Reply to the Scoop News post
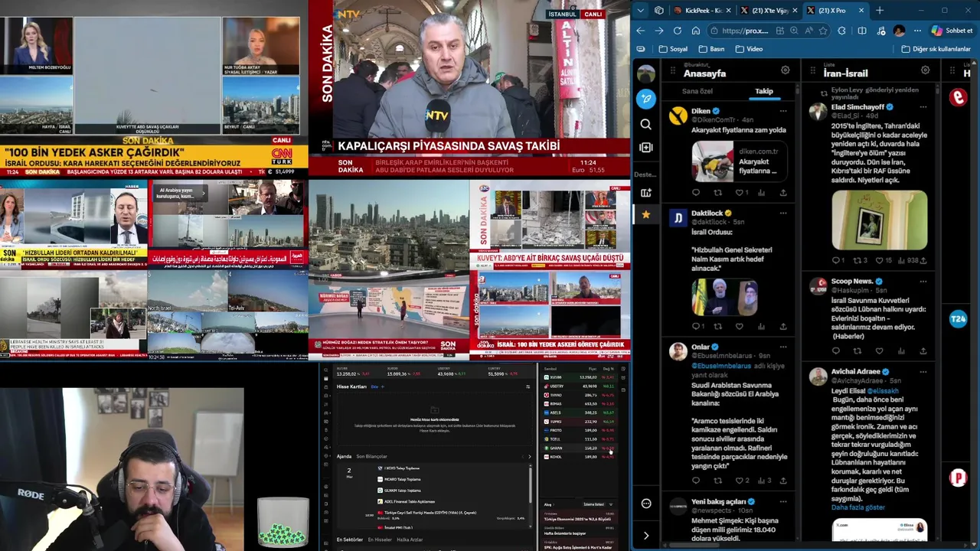The width and height of the screenshot is (980, 551). 835,350
